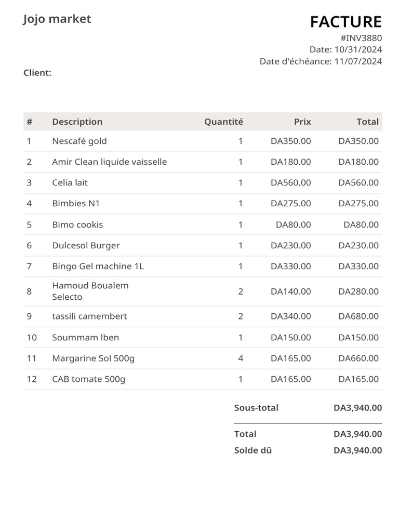399x532 pixels.
Task: Click the Client label
Action: coord(37,73)
